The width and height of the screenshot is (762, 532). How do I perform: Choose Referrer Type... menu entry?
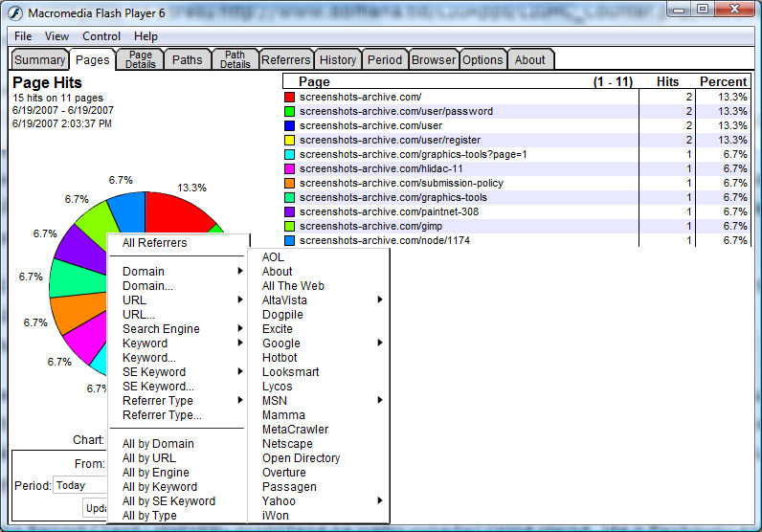pos(162,415)
